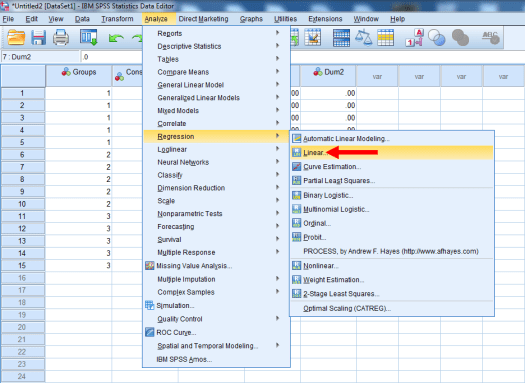
Task: Click the Simulation menu icon
Action: tap(150, 305)
